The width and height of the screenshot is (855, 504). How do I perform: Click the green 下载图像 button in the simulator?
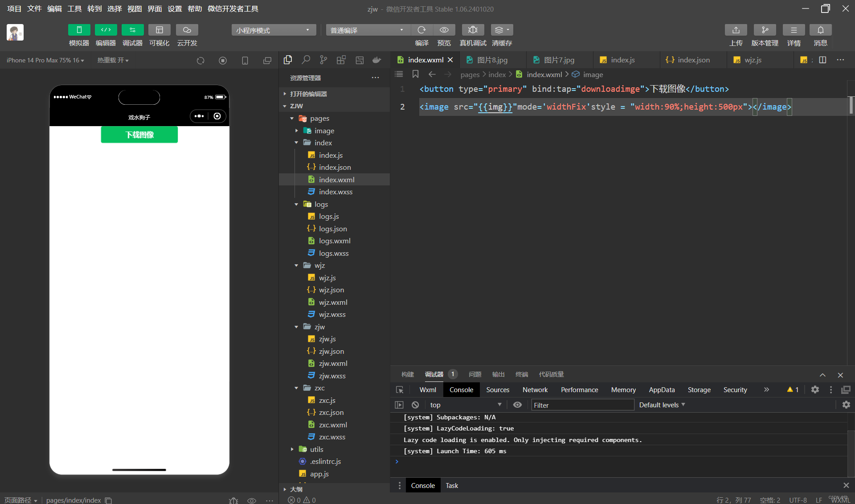coord(139,135)
